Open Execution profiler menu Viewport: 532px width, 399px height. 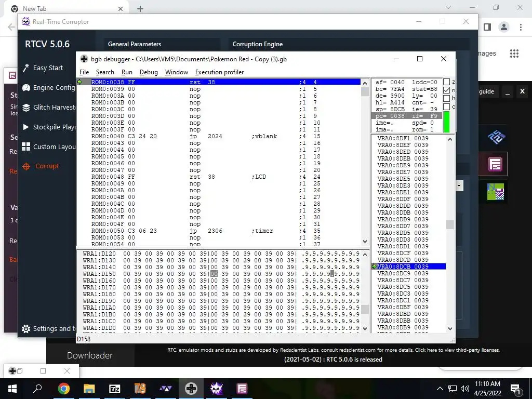(220, 72)
